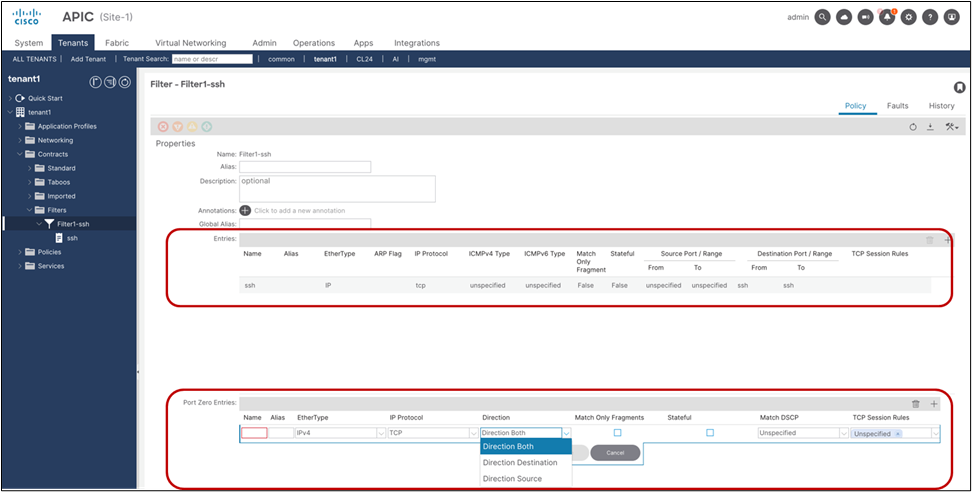The height and width of the screenshot is (492, 972).
Task: Select the Quick Start tree item
Action: pos(45,98)
